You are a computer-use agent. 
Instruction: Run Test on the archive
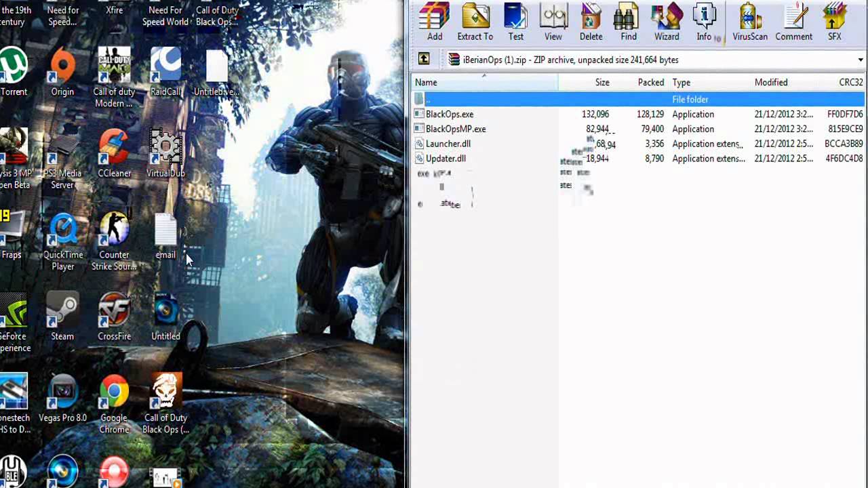(x=516, y=22)
